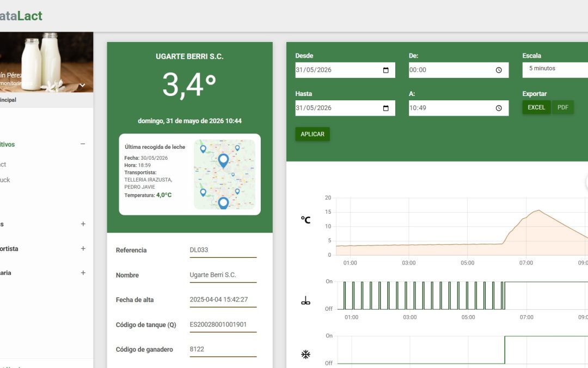Click the Hora 18:59 collection line
The image size is (588, 368).
(138, 165)
